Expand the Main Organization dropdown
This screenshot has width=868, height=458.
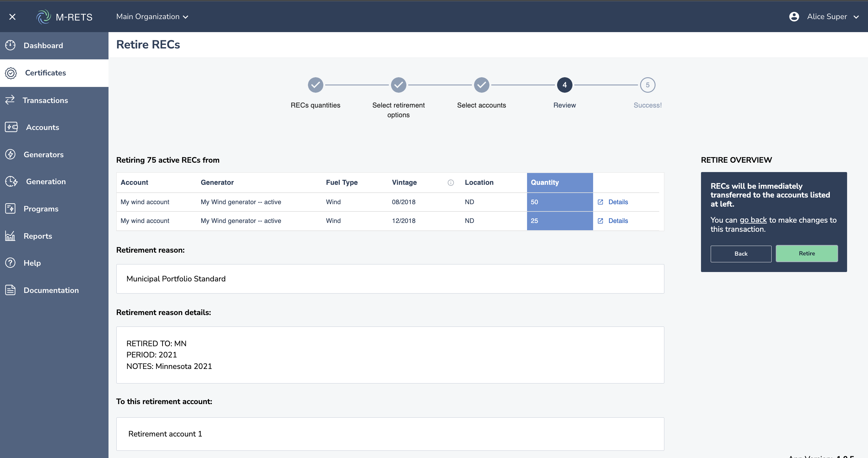152,16
